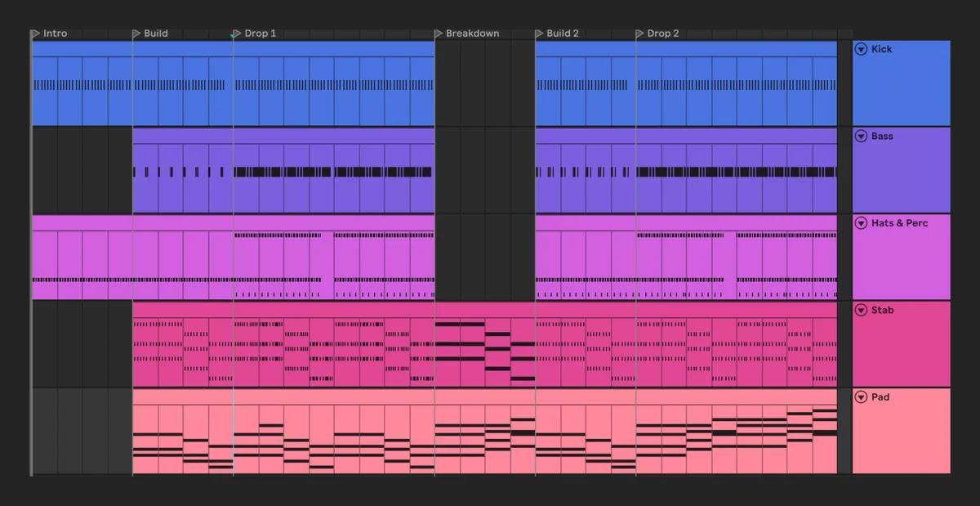980x506 pixels.
Task: Select the Bass clip under Drop 1
Action: 334,170
